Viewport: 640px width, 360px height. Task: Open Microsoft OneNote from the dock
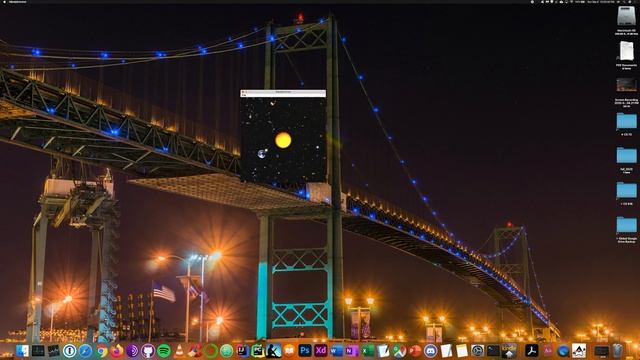tap(352, 351)
